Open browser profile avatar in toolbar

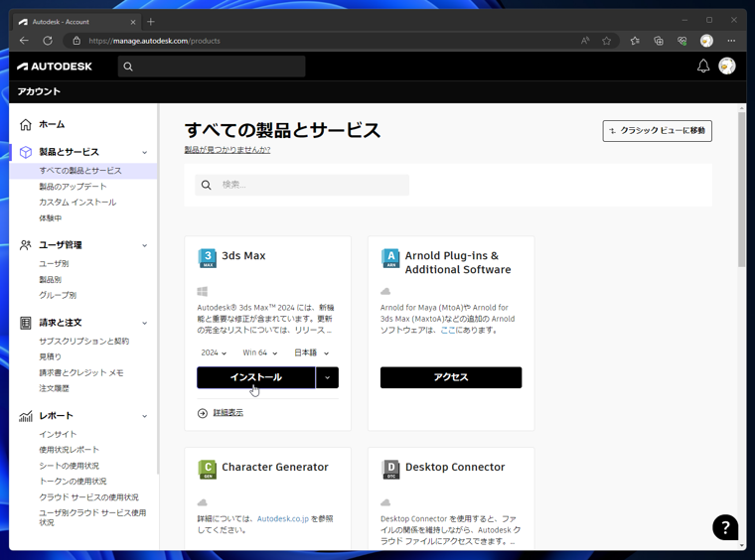coord(706,41)
